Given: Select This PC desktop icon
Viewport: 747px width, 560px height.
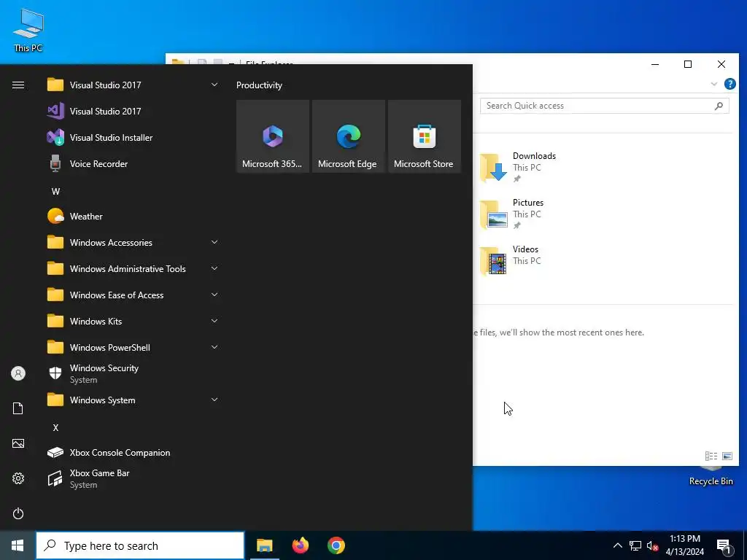Looking at the screenshot, I should coord(28,30).
